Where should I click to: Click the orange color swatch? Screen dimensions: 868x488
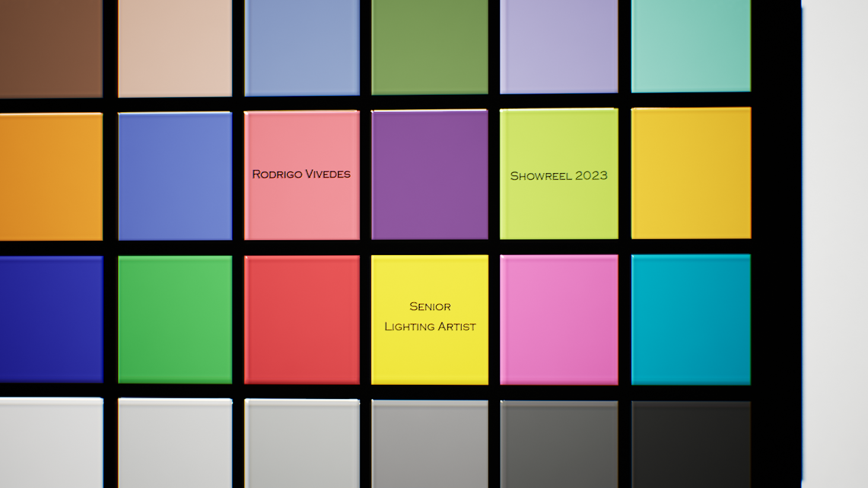pyautogui.click(x=51, y=177)
